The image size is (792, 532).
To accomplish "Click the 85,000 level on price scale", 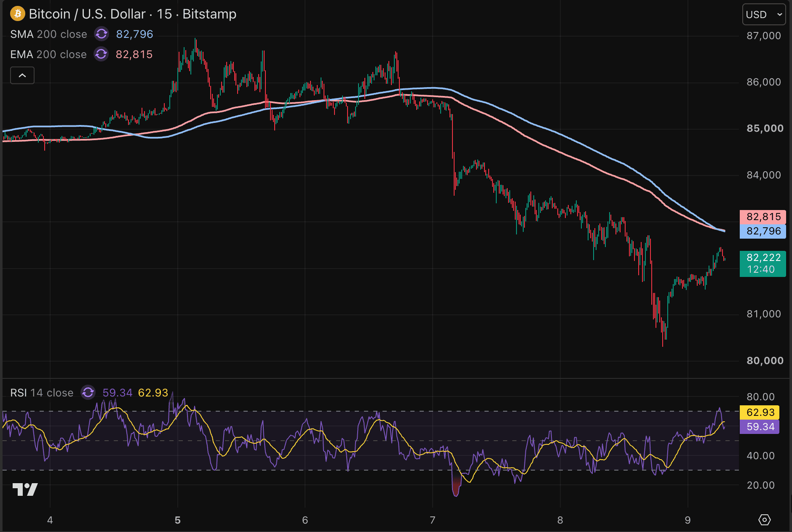I will [x=765, y=128].
